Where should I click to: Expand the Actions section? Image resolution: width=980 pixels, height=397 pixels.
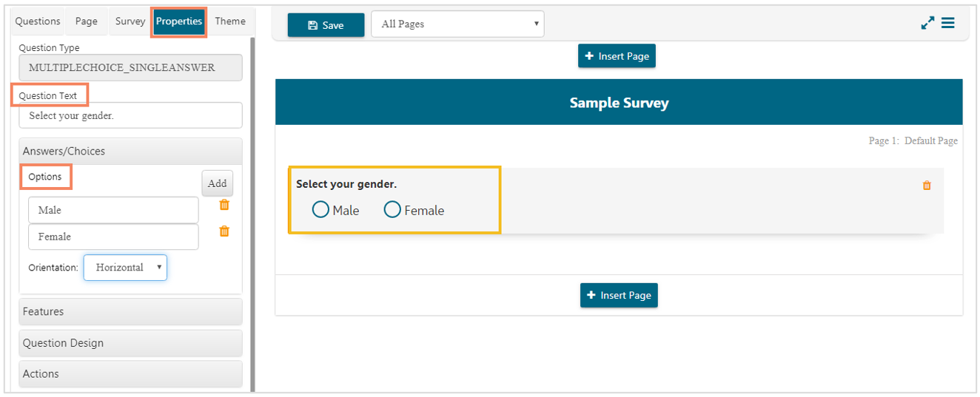point(130,374)
